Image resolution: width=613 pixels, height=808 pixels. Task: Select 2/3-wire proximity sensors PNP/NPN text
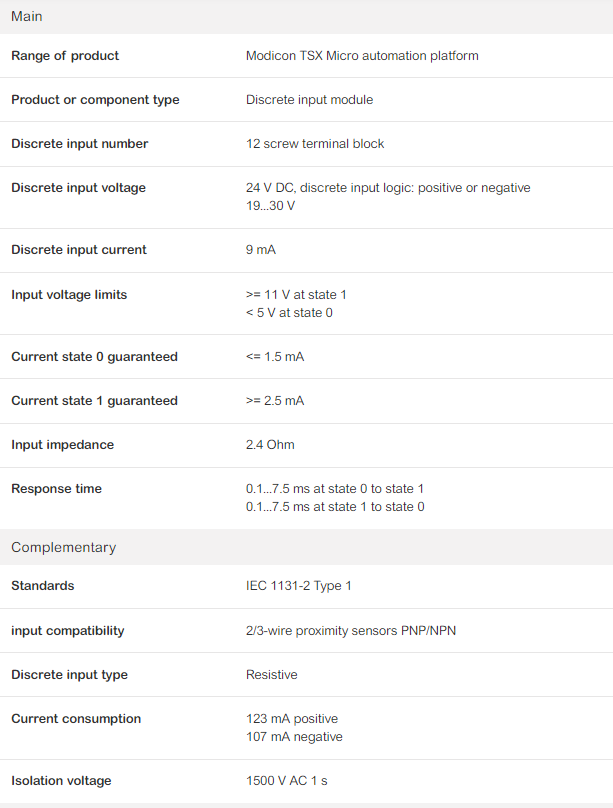pyautogui.click(x=351, y=631)
